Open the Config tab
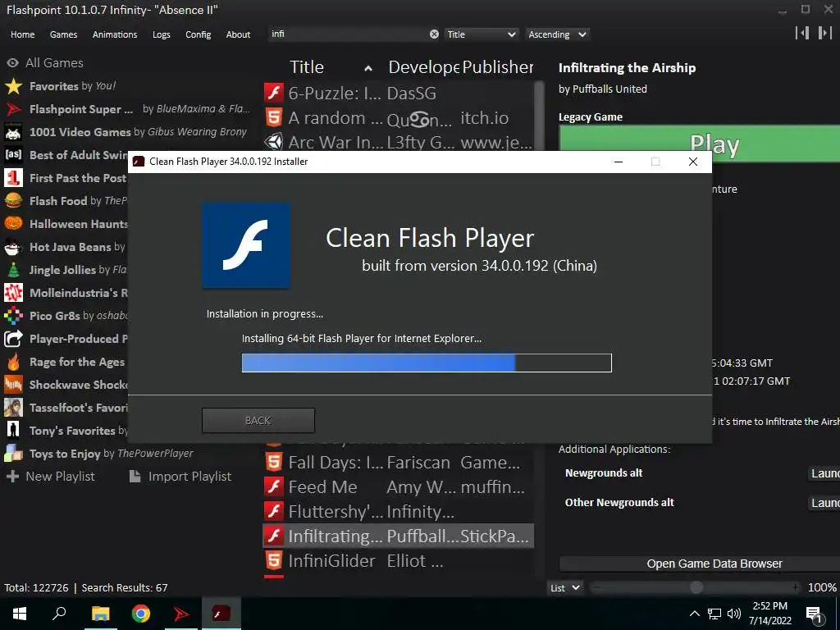The height and width of the screenshot is (630, 840). tap(199, 34)
